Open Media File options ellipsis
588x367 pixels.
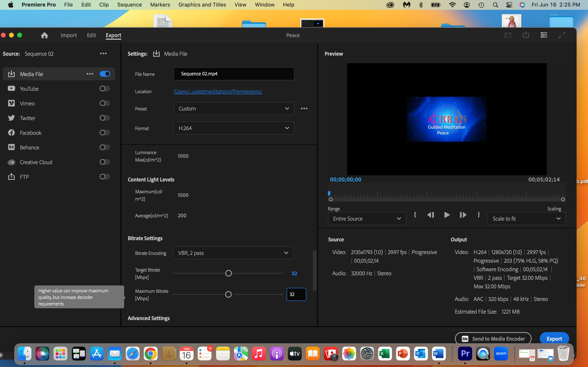point(90,74)
